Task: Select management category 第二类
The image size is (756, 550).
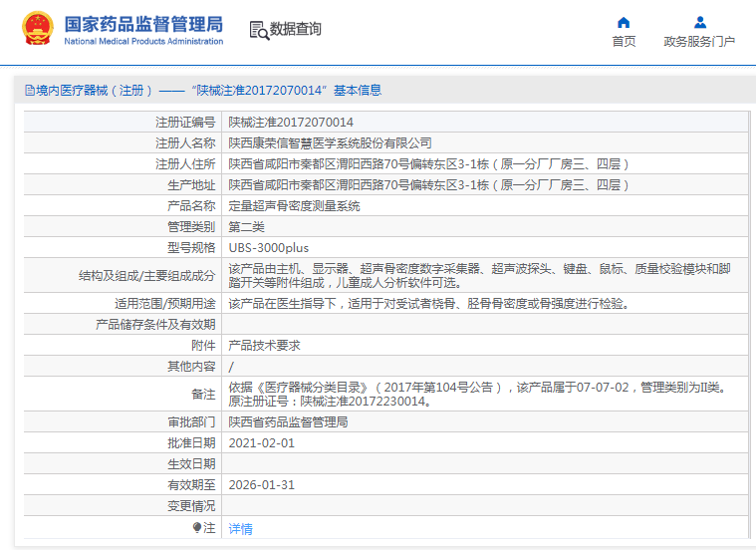Action: click(x=246, y=227)
